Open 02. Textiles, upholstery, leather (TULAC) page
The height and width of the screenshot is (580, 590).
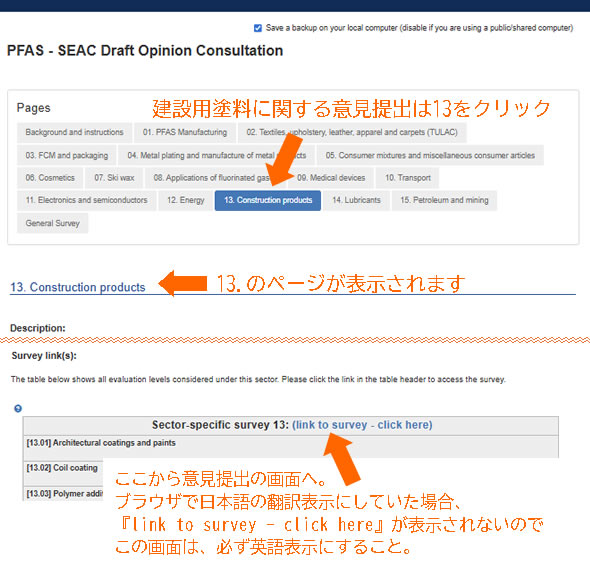pos(352,132)
